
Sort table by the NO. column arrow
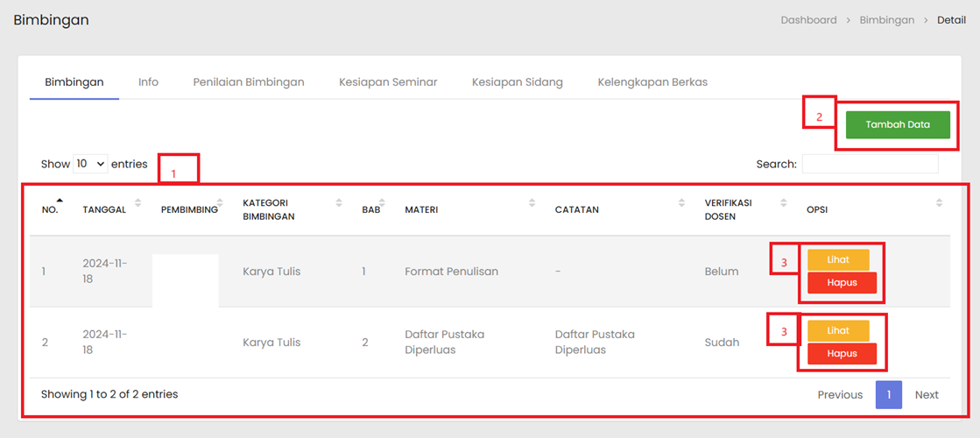point(60,203)
